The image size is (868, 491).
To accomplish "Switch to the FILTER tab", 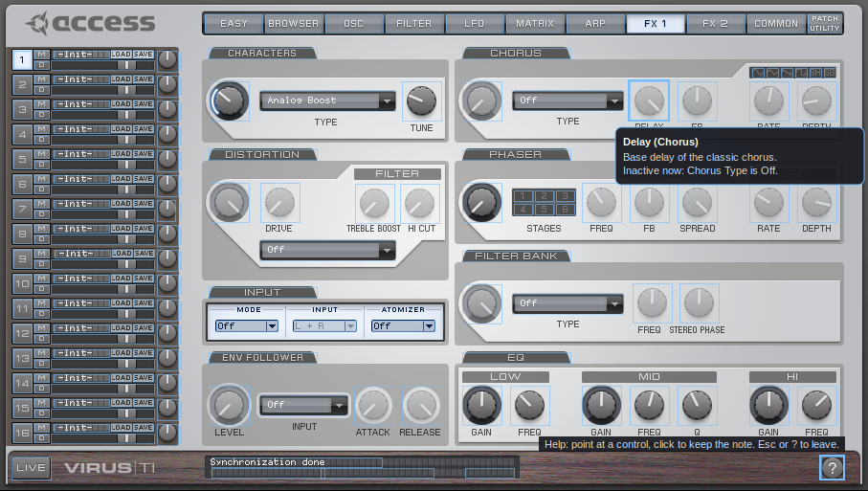I will (x=414, y=24).
